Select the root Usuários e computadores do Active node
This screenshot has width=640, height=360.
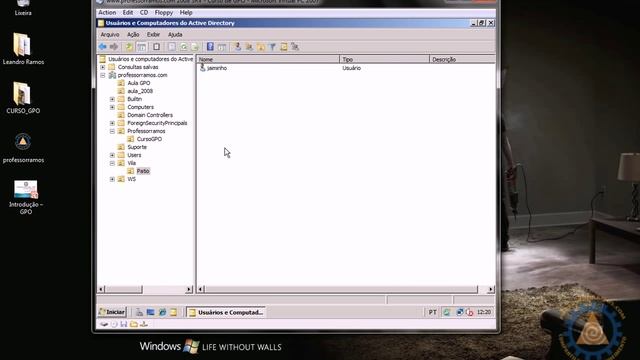pos(151,59)
